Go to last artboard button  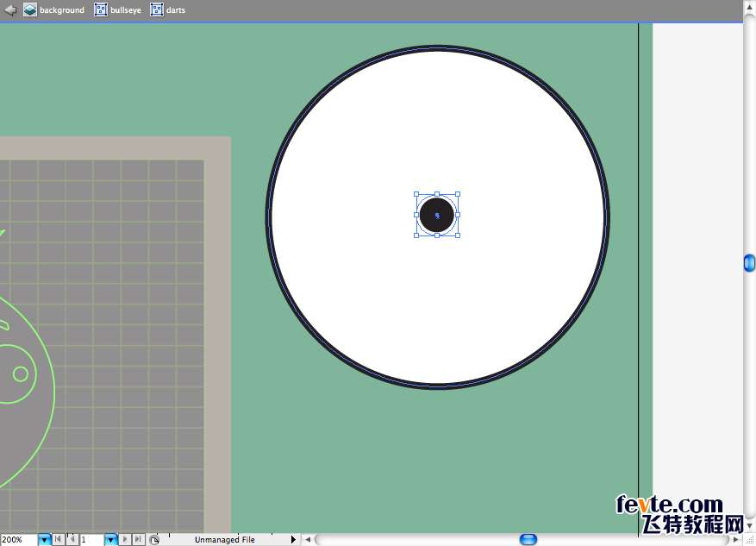[x=138, y=540]
